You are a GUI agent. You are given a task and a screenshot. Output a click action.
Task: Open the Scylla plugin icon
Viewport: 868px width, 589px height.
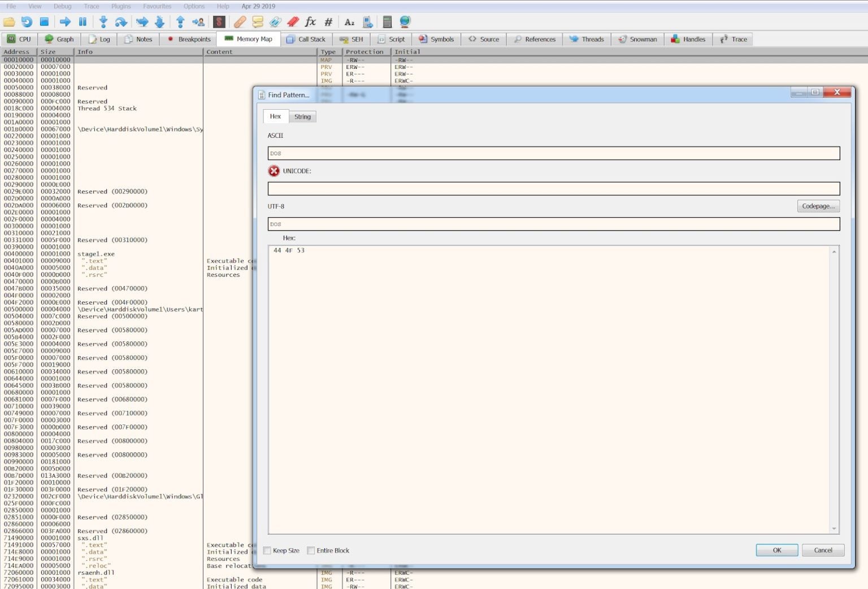click(x=219, y=22)
